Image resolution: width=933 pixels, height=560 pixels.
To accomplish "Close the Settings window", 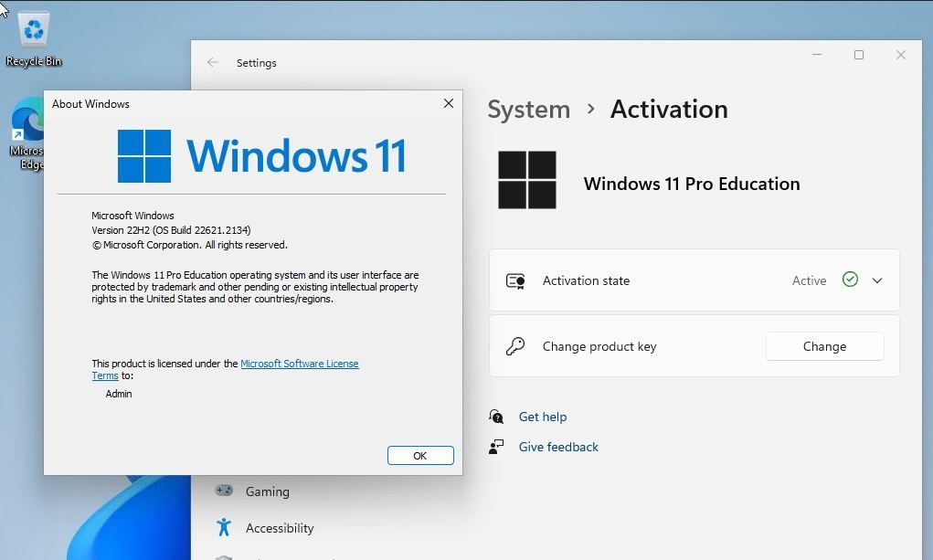I will (x=901, y=55).
